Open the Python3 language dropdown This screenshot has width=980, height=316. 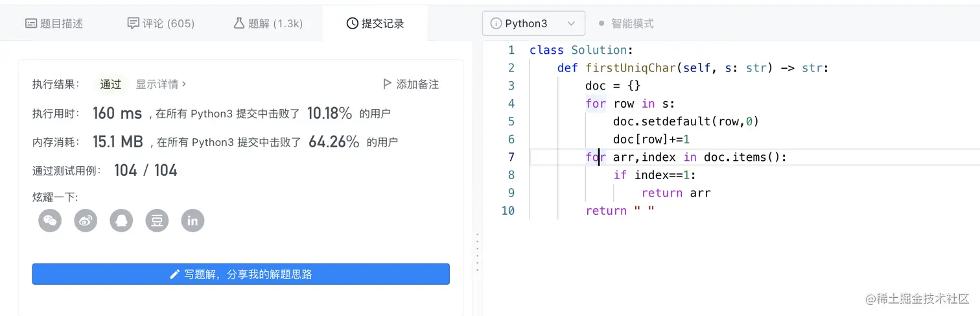click(x=533, y=23)
